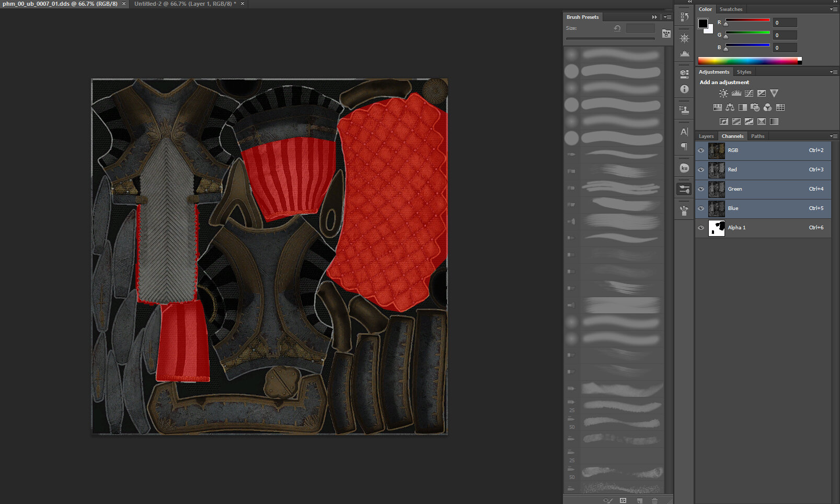840x504 pixels.
Task: Add a Photo Filter adjustment
Action: click(755, 108)
